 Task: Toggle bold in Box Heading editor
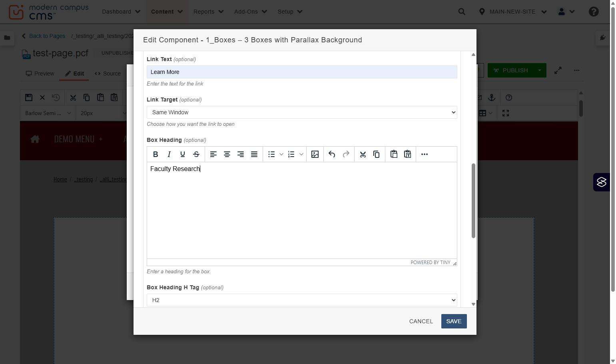[155, 154]
